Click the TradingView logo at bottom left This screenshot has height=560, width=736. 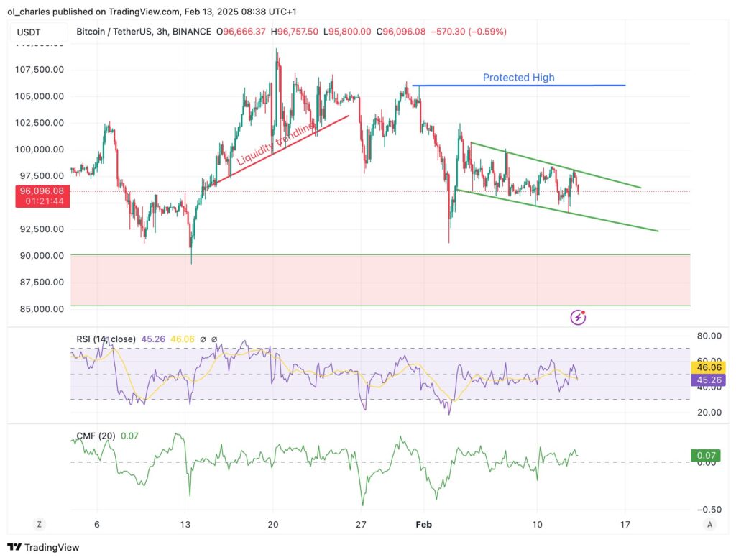43,547
